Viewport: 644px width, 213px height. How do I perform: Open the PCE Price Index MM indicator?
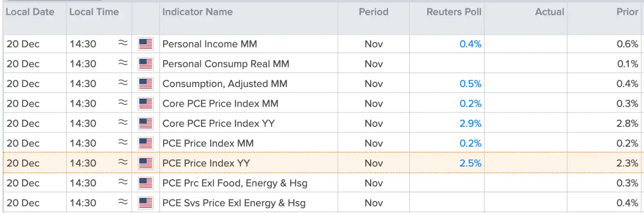[208, 143]
